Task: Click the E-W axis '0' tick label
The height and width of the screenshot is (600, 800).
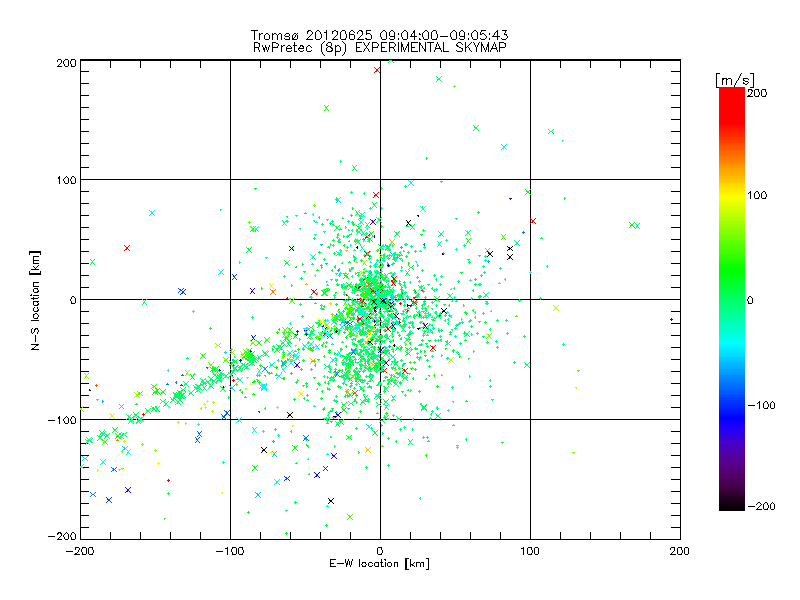Action: point(380,551)
